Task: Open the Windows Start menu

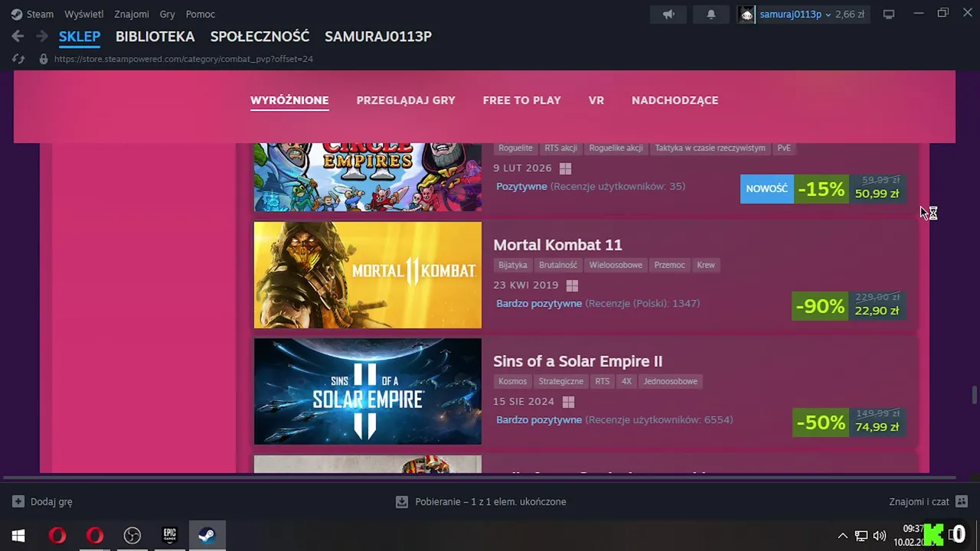Action: pos(18,536)
